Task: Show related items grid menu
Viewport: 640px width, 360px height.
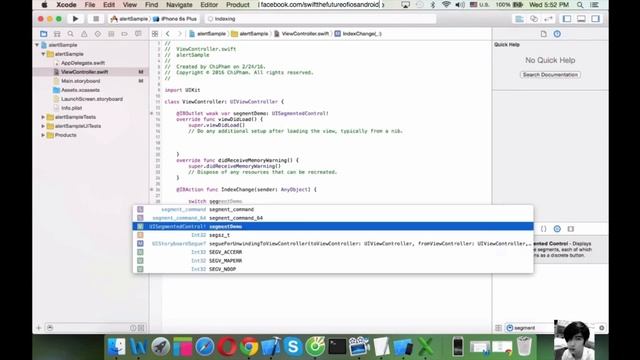Action: [155, 34]
